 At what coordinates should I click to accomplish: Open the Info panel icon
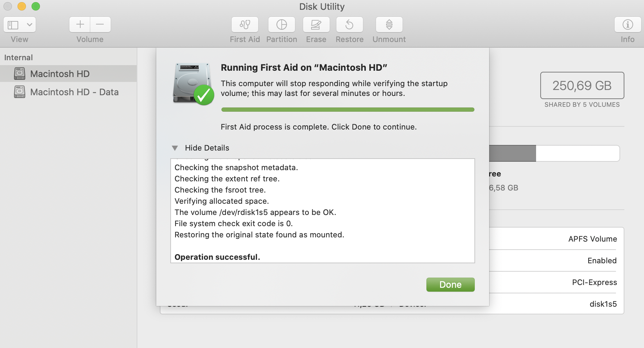(x=628, y=25)
